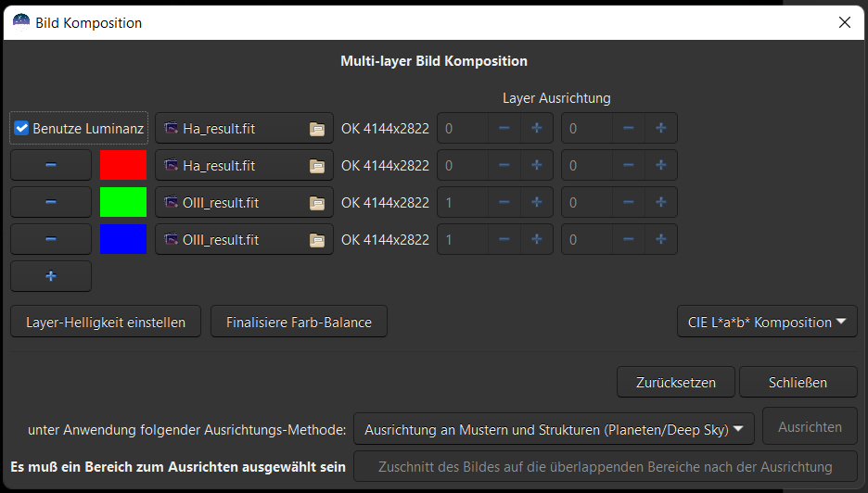Remove the red layer with minus button
The height and width of the screenshot is (493, 868).
click(51, 165)
